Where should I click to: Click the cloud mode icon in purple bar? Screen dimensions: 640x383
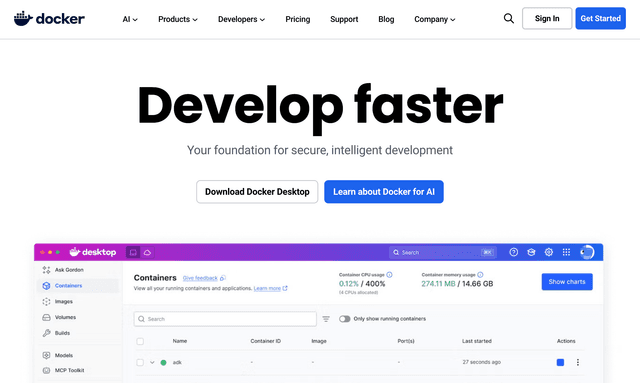pos(147,252)
